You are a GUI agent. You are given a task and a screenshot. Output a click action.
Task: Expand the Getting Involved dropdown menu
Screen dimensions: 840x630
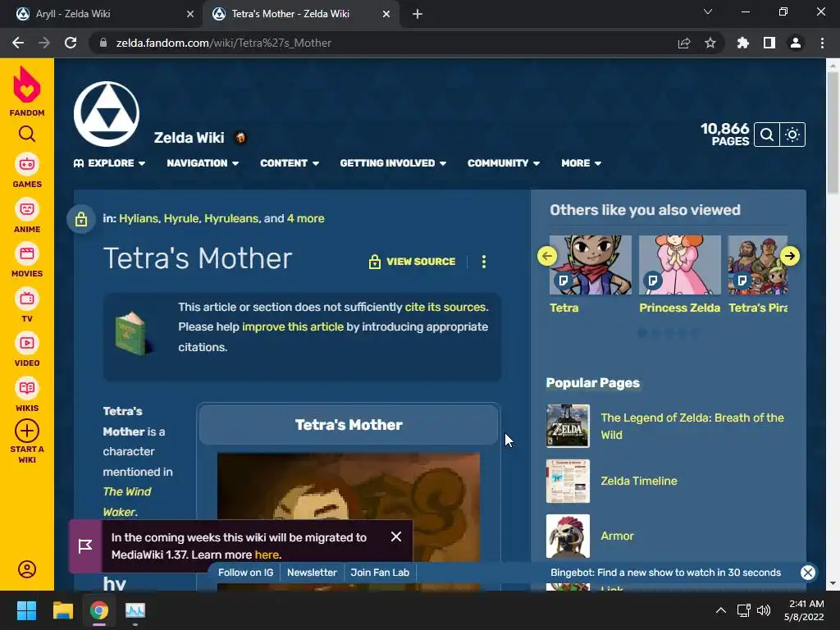(x=393, y=163)
